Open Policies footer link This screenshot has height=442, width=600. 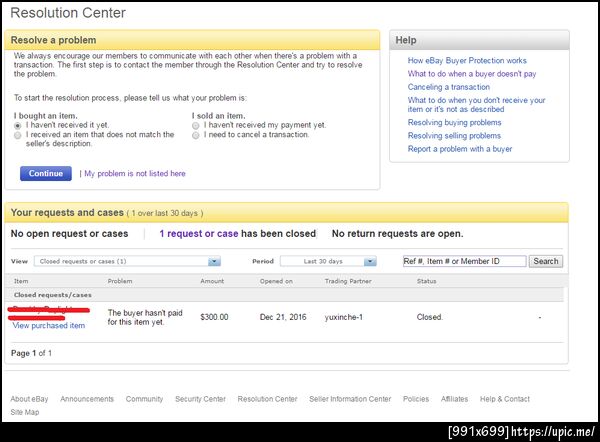pyautogui.click(x=416, y=399)
